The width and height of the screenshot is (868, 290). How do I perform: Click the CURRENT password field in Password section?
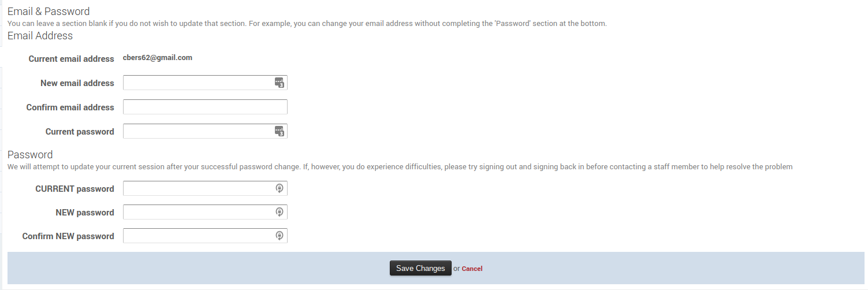[198, 188]
